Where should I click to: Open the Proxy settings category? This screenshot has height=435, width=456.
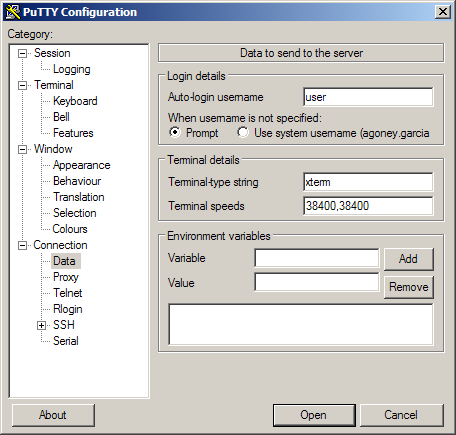(x=66, y=277)
